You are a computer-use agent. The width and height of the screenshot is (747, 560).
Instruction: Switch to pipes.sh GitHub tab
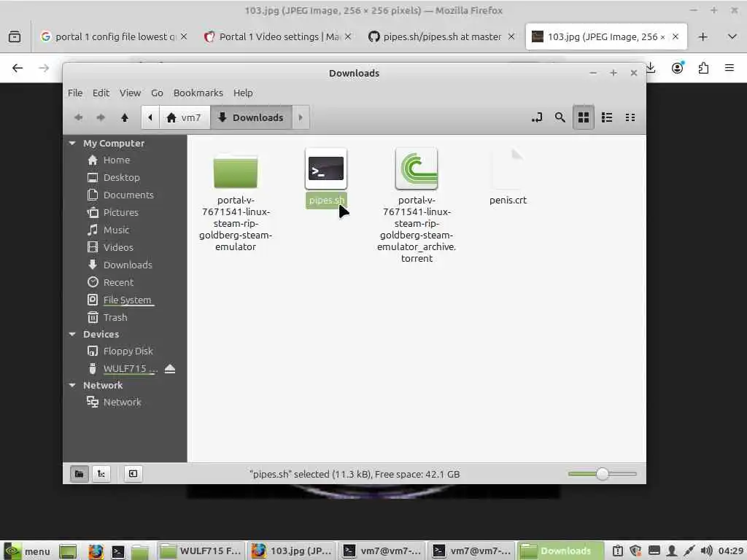[x=441, y=36]
